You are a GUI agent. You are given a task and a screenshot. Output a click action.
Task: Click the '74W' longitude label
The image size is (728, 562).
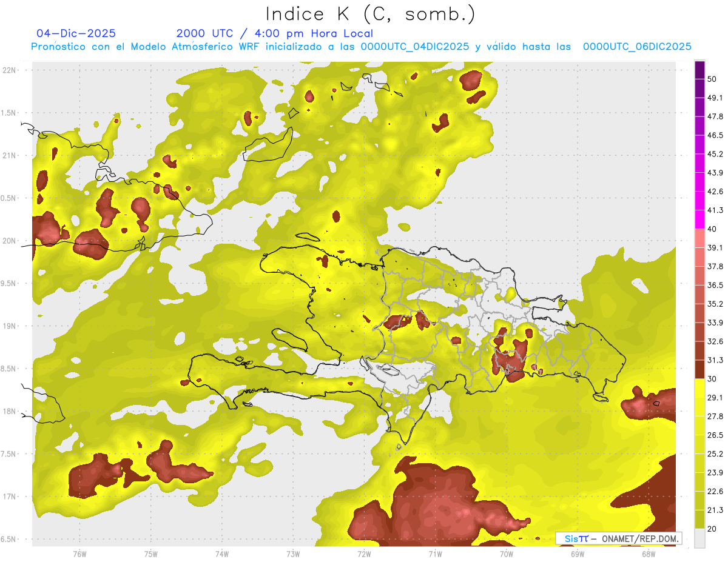[x=221, y=554]
